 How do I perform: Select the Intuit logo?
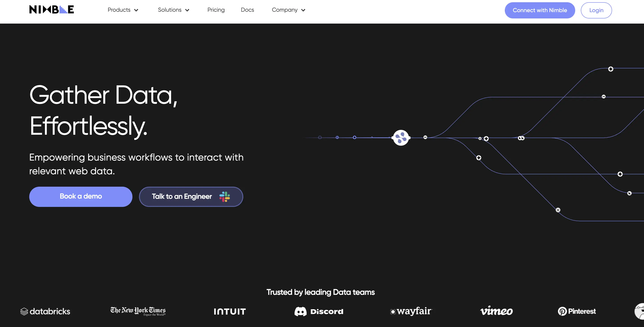tap(230, 311)
